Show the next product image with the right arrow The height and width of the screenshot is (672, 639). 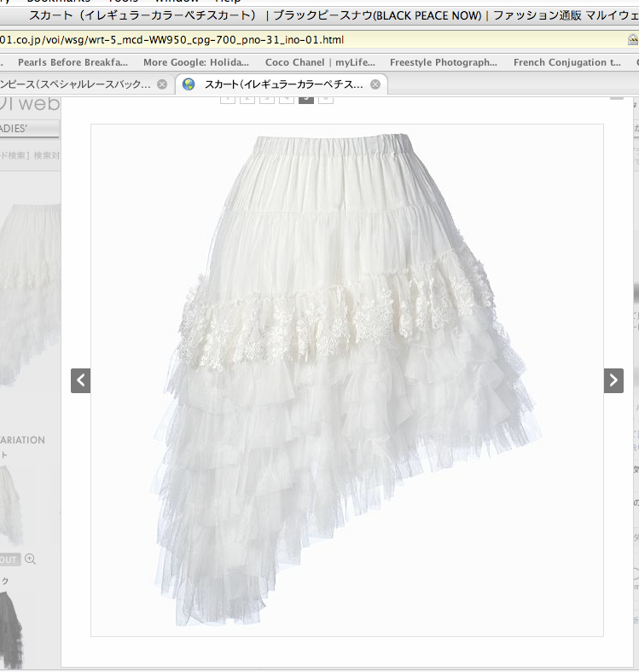pos(613,380)
